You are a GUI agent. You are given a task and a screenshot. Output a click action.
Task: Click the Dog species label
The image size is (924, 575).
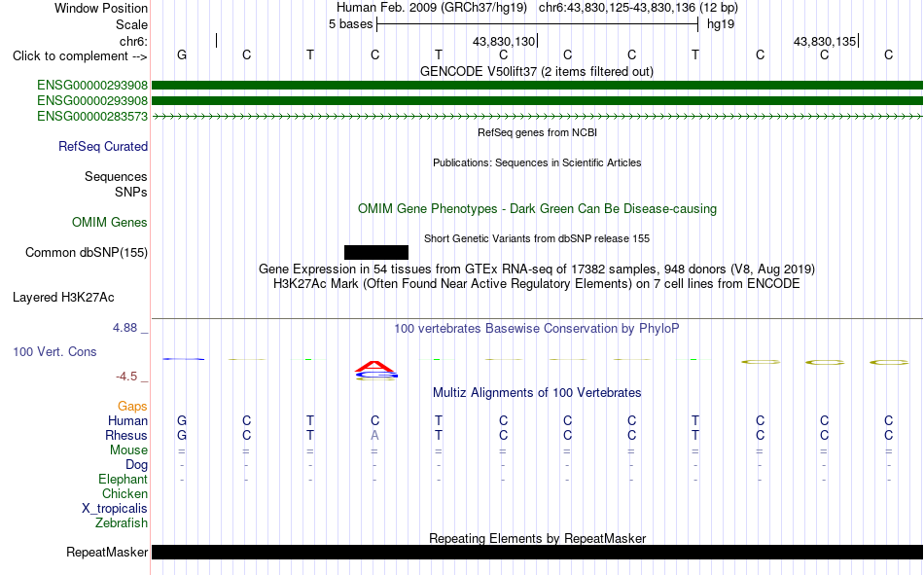(x=136, y=465)
